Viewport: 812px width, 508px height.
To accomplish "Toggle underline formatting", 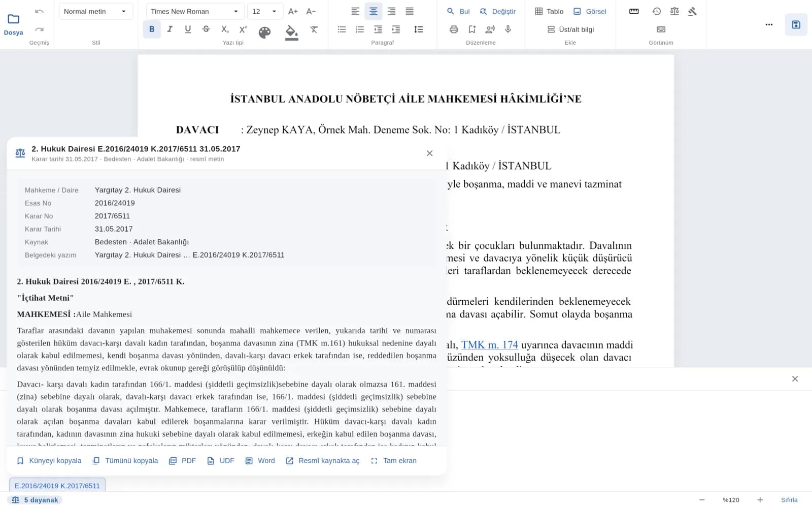I will pos(188,29).
